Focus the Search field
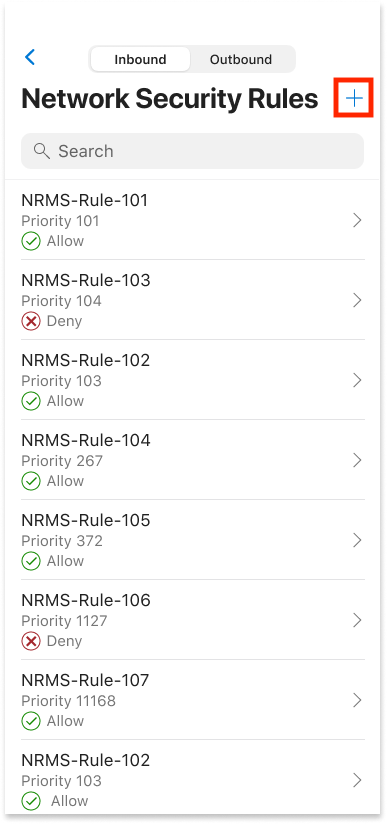This screenshot has height=824, width=387. pyautogui.click(x=192, y=151)
